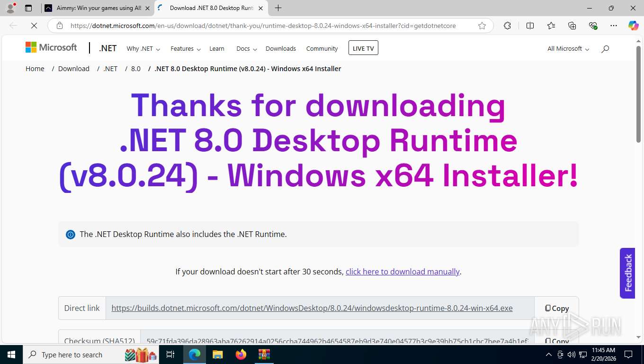This screenshot has height=364, width=644.
Task: Launch Firefox from taskbar
Action: pos(241,355)
